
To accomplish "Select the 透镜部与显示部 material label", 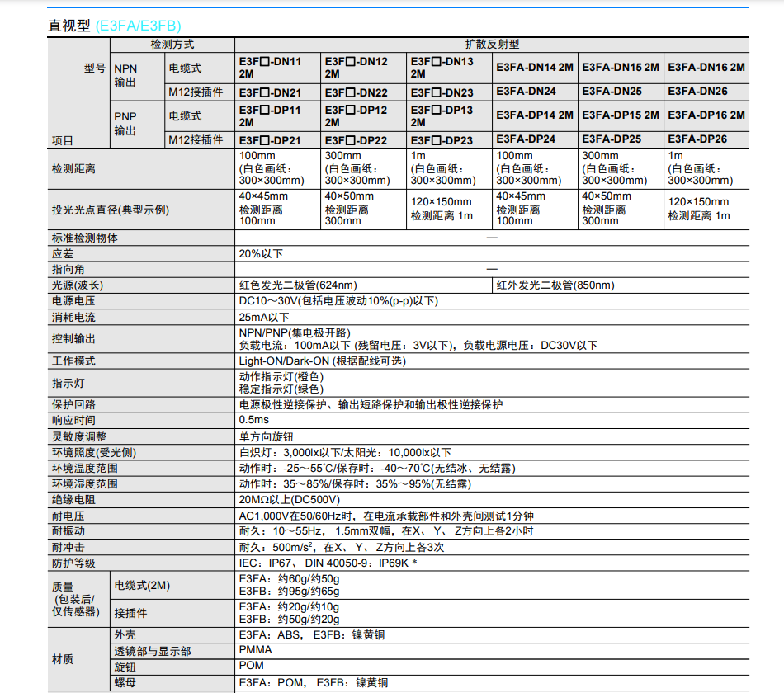I will tap(153, 651).
